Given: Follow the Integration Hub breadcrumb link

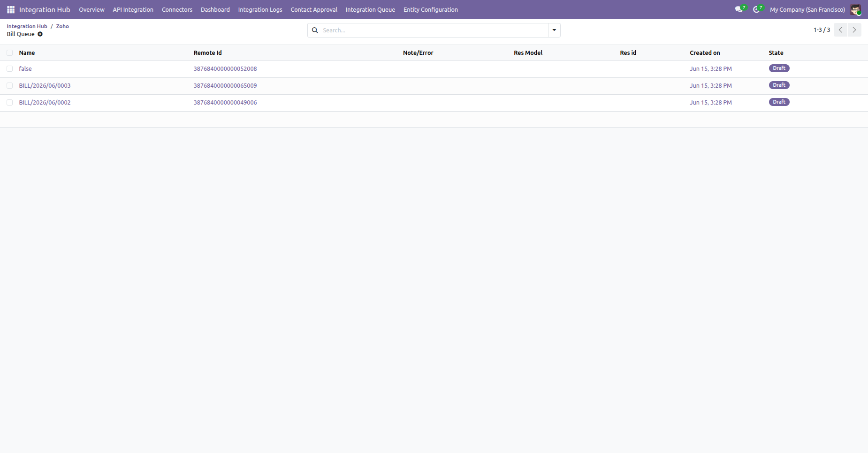Looking at the screenshot, I should pyautogui.click(x=27, y=26).
